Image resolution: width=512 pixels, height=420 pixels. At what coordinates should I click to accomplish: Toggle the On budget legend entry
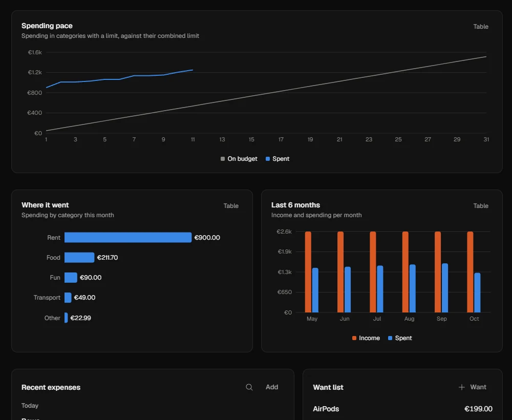click(x=239, y=159)
